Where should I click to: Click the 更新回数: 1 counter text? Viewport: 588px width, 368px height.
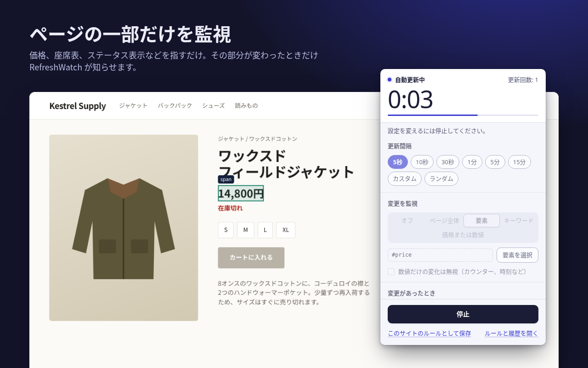point(523,80)
